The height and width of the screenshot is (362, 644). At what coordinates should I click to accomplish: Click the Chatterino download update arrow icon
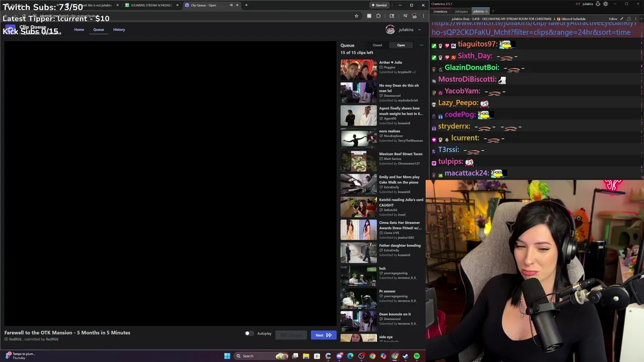point(598,4)
